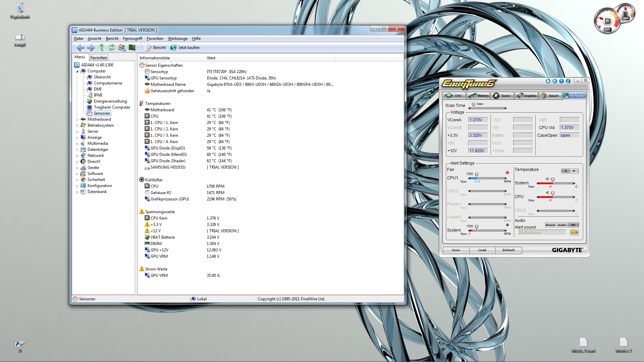644x362 pixels.
Task: Expand the Motherboard tree node
Action: tap(77, 119)
